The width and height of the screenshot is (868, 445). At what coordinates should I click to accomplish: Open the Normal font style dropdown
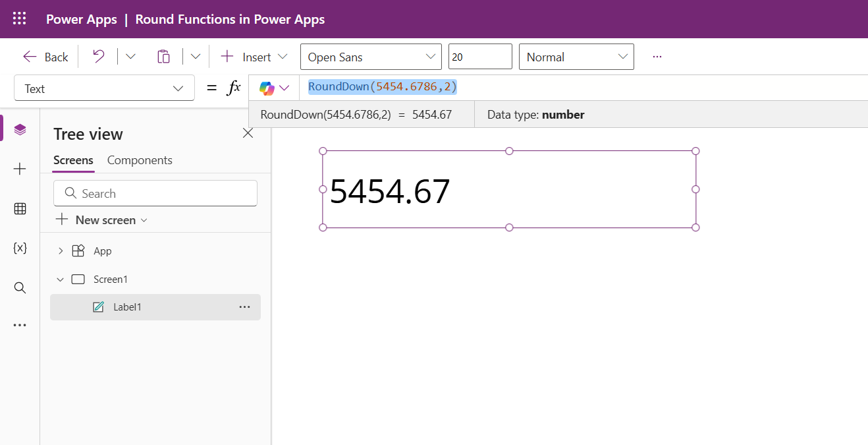(576, 57)
